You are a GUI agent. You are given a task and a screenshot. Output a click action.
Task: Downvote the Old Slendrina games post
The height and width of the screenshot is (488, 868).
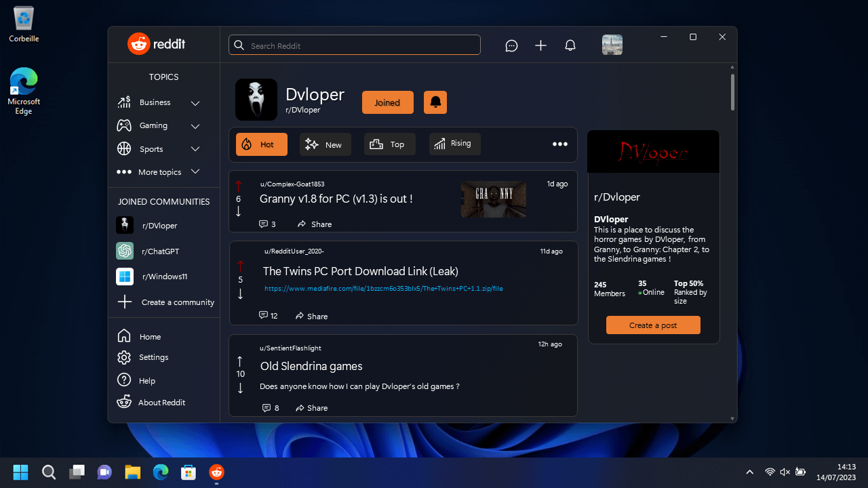[x=239, y=388]
